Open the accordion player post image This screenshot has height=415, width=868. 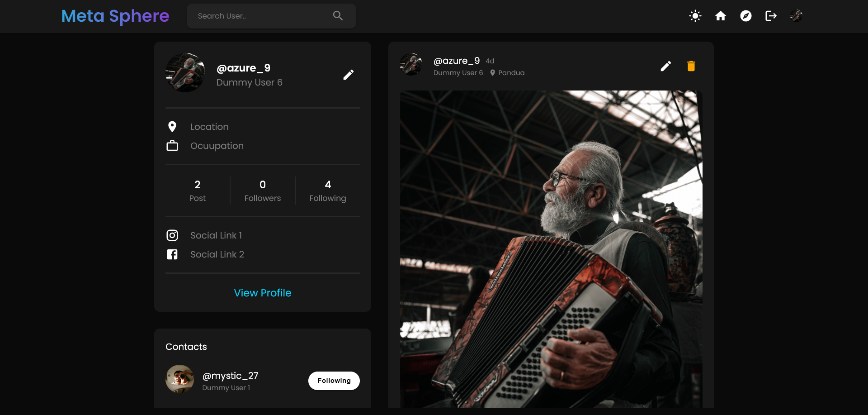[x=551, y=249]
